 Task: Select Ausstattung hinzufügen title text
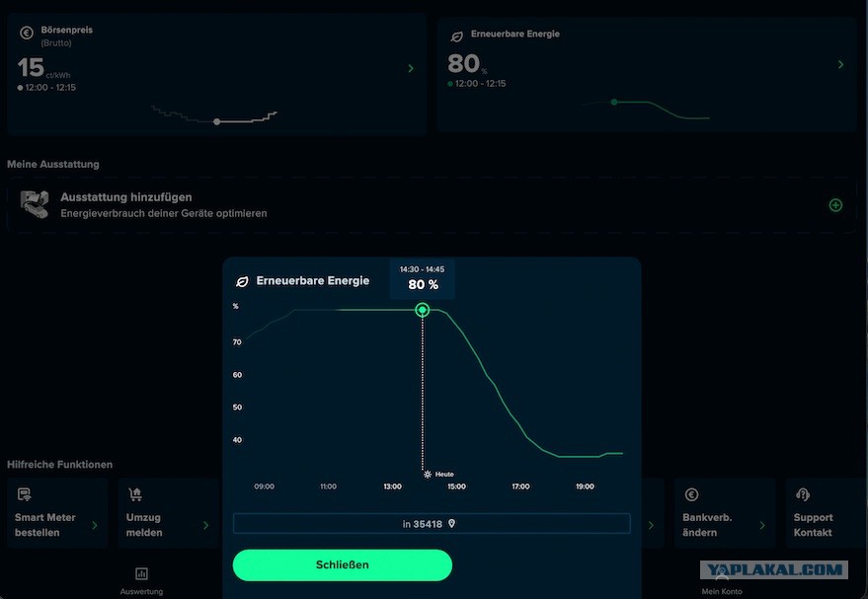126,197
